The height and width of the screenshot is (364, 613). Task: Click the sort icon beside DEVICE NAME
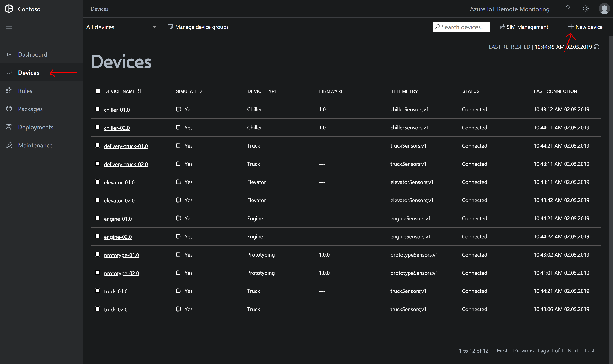click(139, 91)
